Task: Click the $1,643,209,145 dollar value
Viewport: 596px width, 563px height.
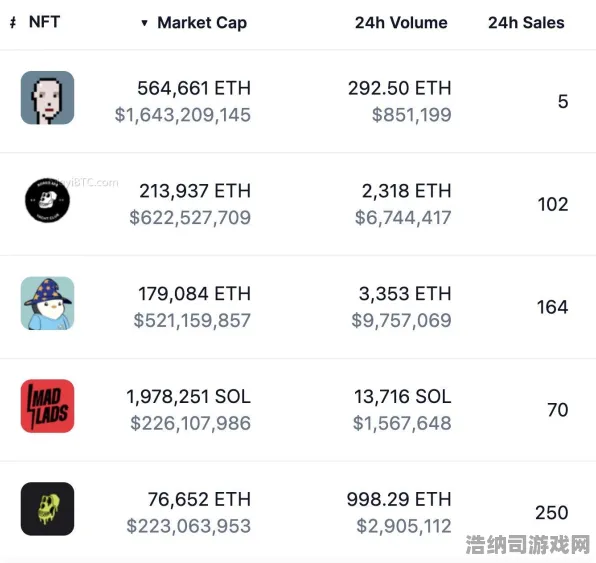Action: point(182,115)
